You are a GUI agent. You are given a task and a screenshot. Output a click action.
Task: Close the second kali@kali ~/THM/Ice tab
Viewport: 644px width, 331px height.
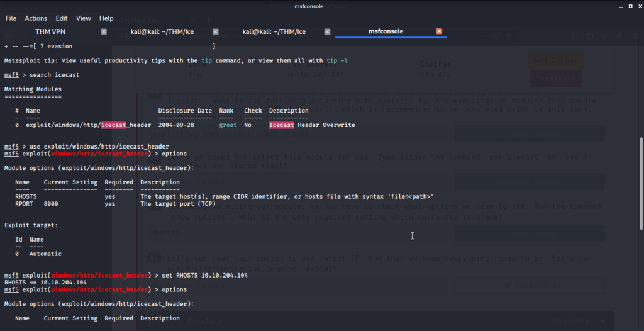(x=327, y=31)
